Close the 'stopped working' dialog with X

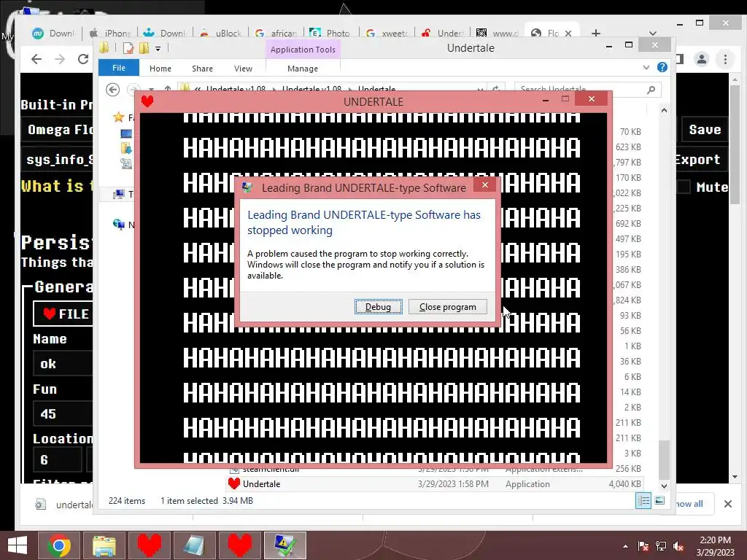coord(485,184)
